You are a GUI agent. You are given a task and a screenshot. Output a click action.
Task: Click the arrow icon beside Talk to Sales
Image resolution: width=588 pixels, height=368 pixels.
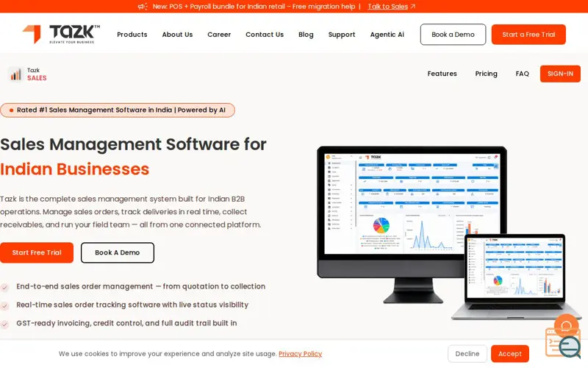tap(413, 7)
